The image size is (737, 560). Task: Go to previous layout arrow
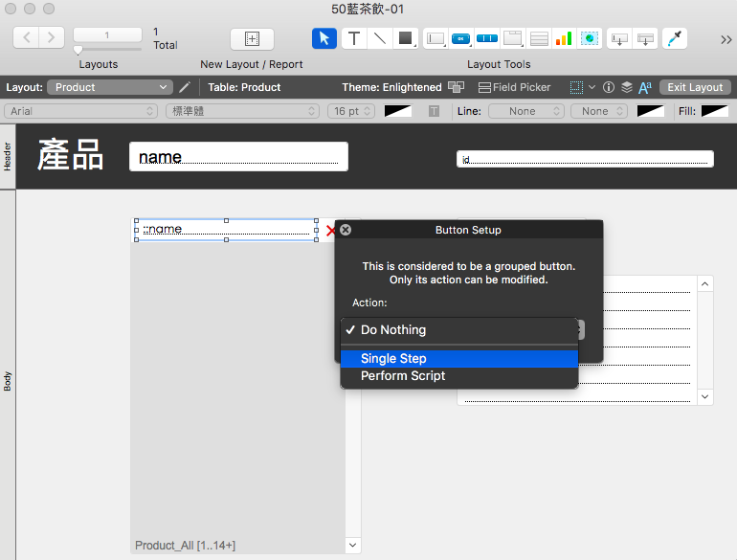point(27,37)
